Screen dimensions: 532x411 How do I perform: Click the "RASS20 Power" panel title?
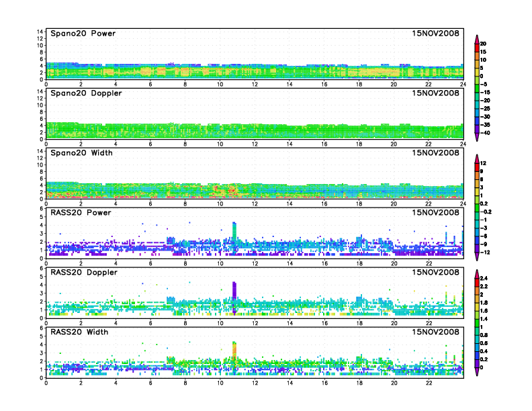(81, 213)
